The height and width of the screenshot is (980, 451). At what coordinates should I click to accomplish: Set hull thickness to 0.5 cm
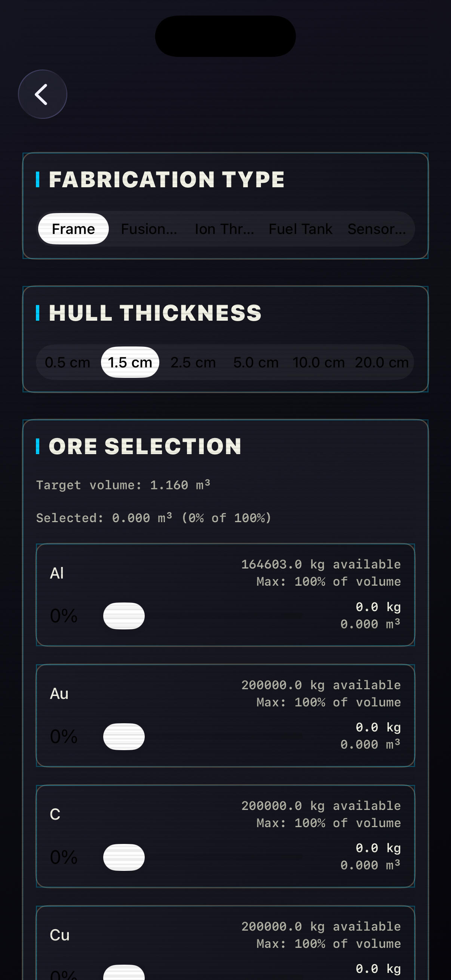point(67,363)
